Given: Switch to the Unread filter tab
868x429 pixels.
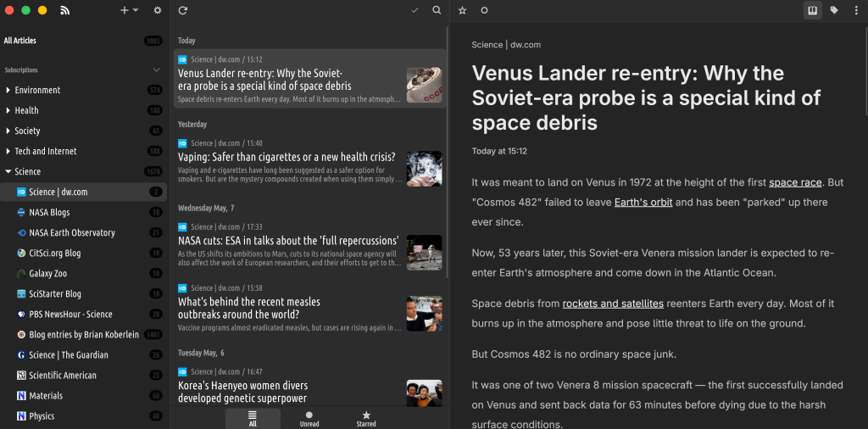Looking at the screenshot, I should coord(309,419).
